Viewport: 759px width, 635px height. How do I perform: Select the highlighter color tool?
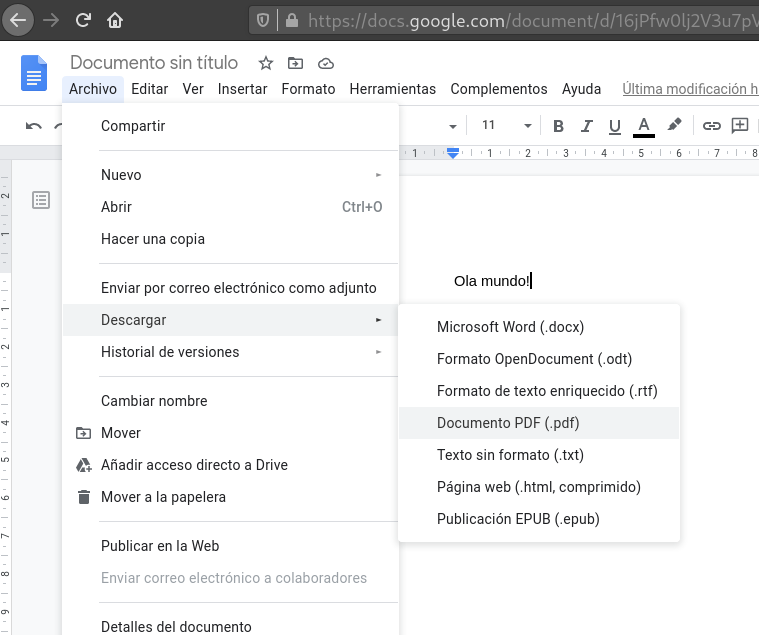(x=674, y=125)
